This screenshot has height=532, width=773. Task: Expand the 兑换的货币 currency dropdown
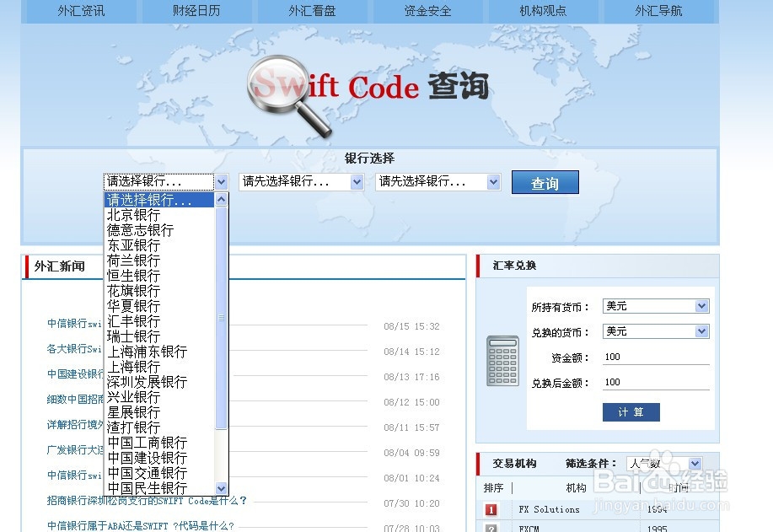(x=656, y=331)
